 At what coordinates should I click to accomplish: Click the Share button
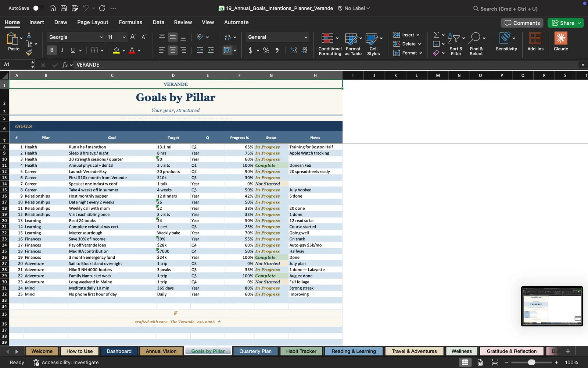(x=566, y=23)
